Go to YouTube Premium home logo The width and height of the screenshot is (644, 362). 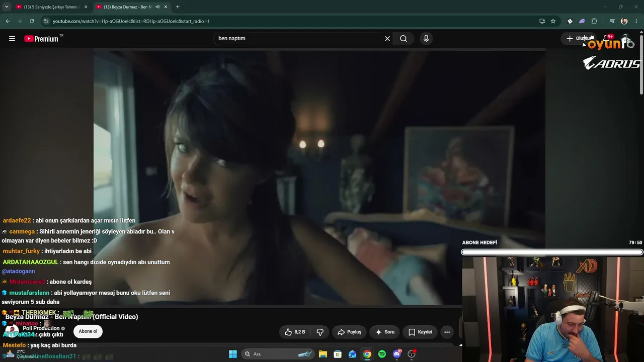pos(42,39)
